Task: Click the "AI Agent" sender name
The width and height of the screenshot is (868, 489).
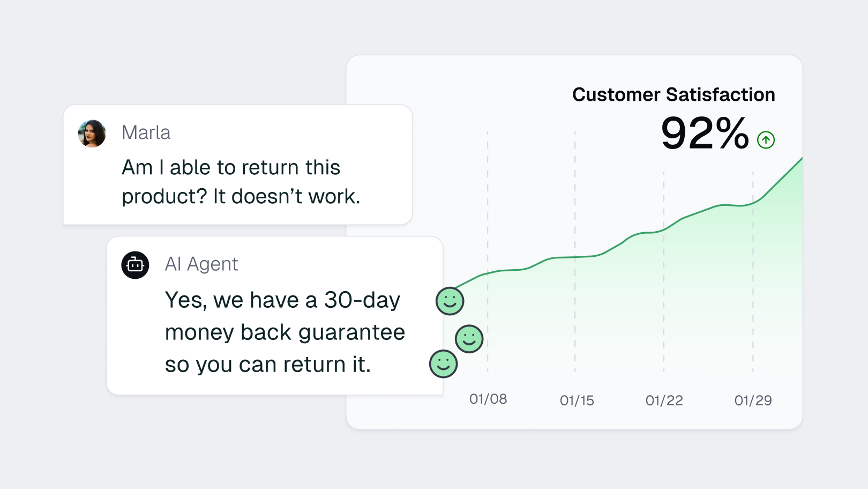Action: point(201,264)
